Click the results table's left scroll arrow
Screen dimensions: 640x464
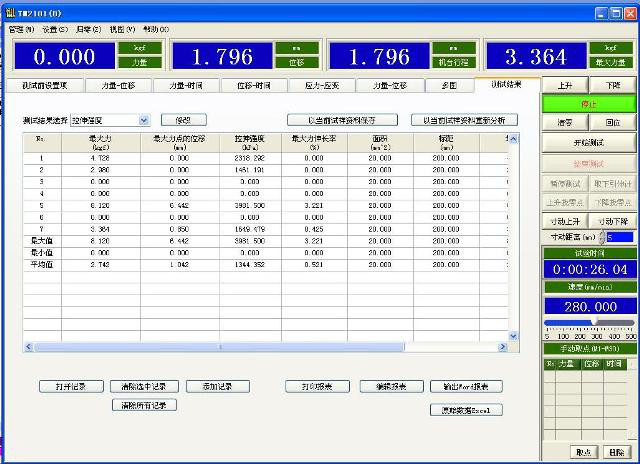[x=28, y=347]
